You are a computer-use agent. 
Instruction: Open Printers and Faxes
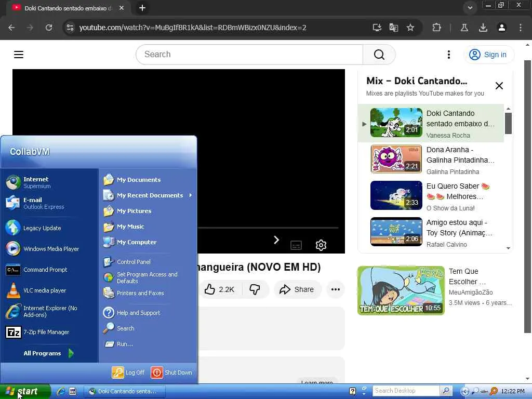(148, 293)
